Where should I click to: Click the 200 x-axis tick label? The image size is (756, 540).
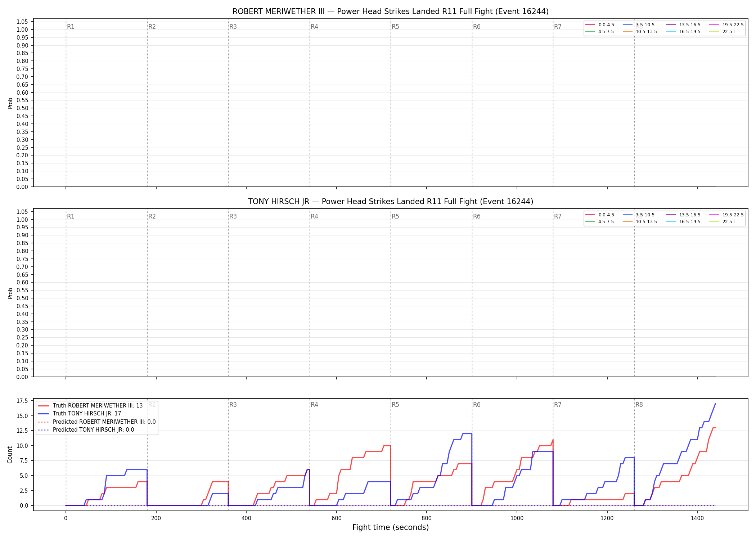156,518
